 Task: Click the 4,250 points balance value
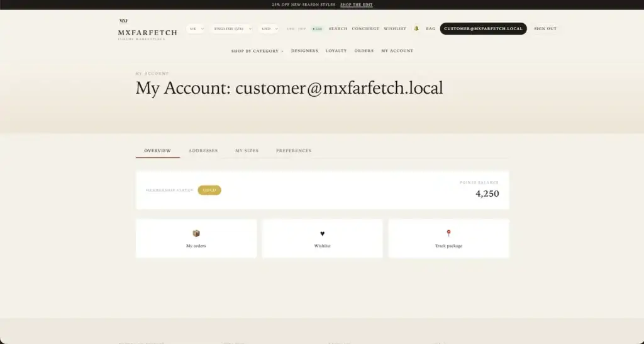point(487,194)
